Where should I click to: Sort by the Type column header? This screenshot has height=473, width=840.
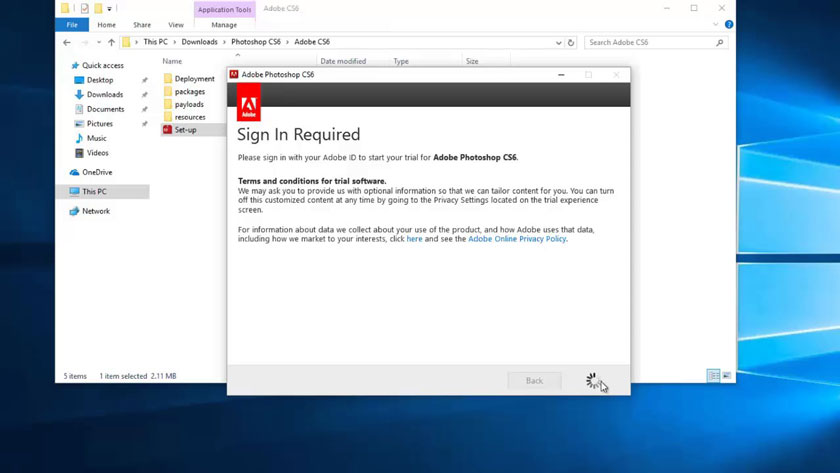(x=401, y=61)
